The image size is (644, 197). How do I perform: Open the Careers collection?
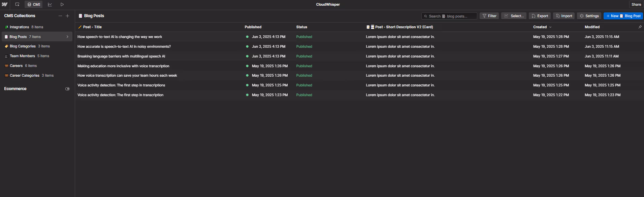pos(37,66)
